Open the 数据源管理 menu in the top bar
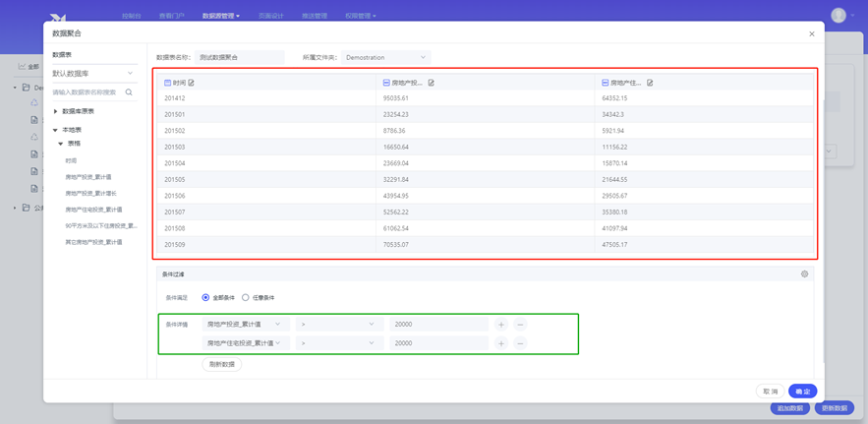The height and width of the screenshot is (424, 868). (220, 16)
